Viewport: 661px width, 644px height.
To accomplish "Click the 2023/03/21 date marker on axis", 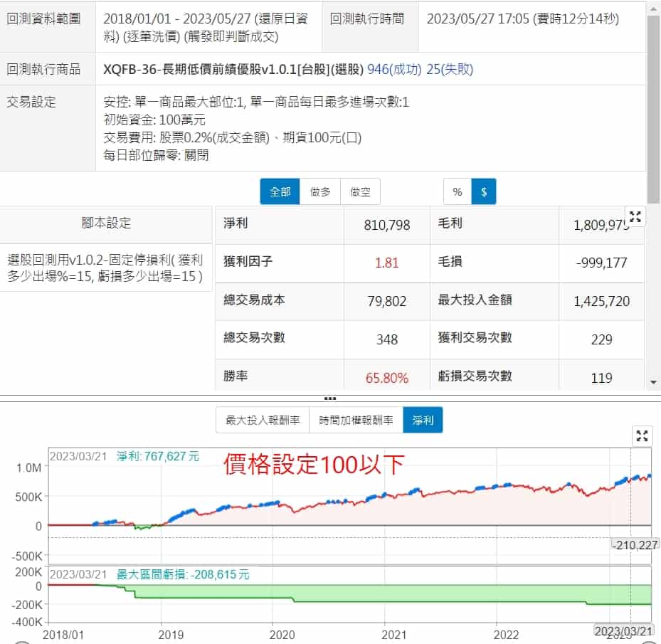I will 624,630.
